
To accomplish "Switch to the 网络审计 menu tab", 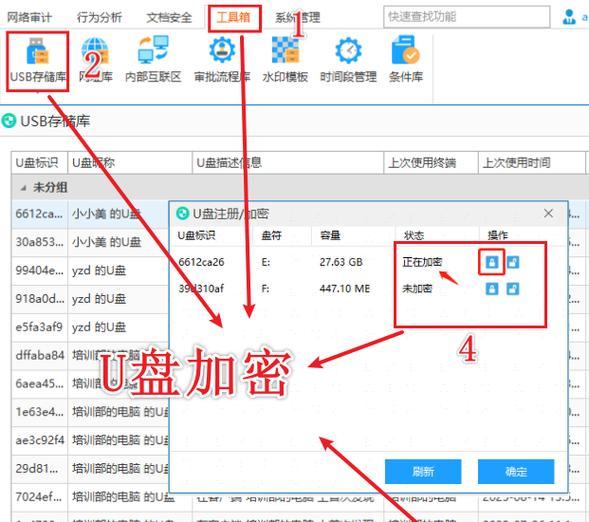I will click(29, 17).
